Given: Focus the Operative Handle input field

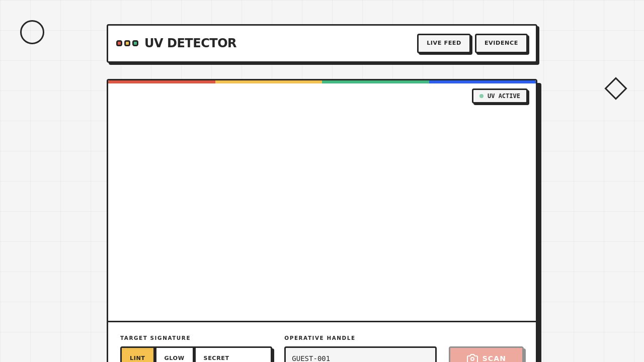Looking at the screenshot, I should [360, 355].
